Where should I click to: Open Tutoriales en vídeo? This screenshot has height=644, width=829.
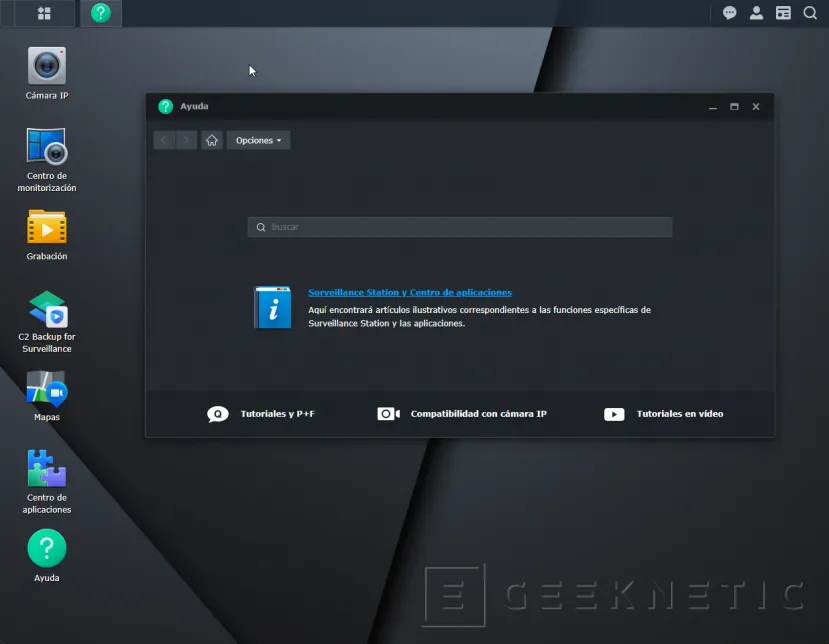[664, 414]
